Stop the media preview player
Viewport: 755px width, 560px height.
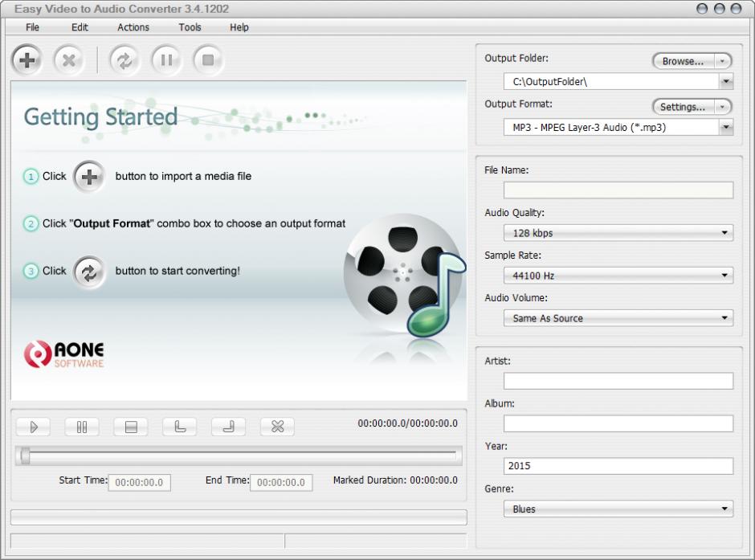(x=131, y=427)
